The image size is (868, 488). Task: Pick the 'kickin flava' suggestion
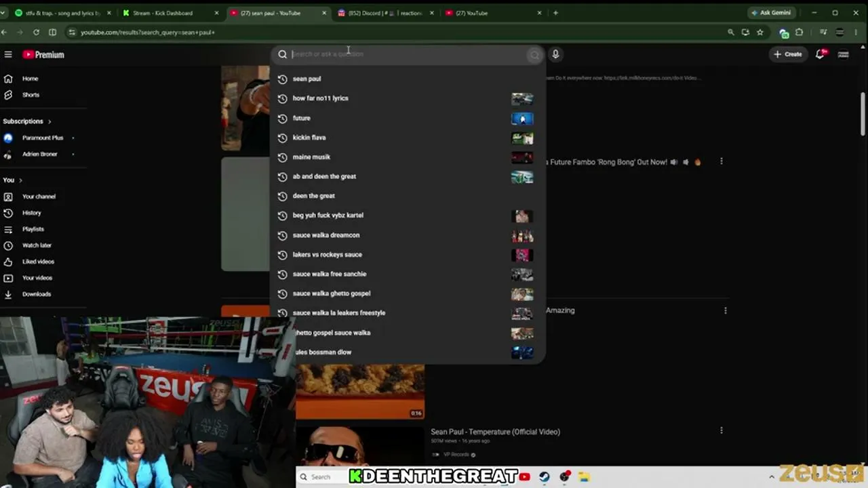click(x=408, y=138)
